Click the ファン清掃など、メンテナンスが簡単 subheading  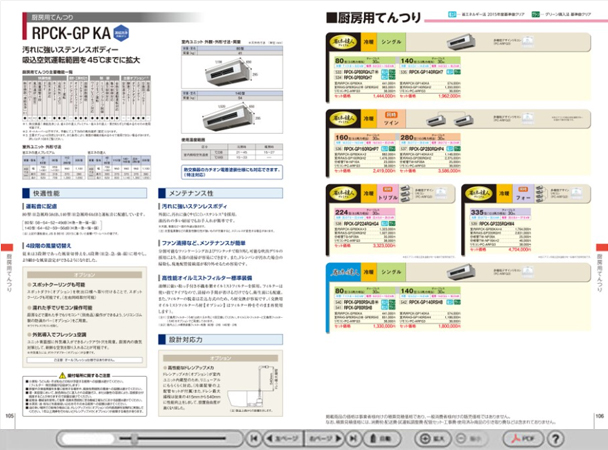pos(204,243)
